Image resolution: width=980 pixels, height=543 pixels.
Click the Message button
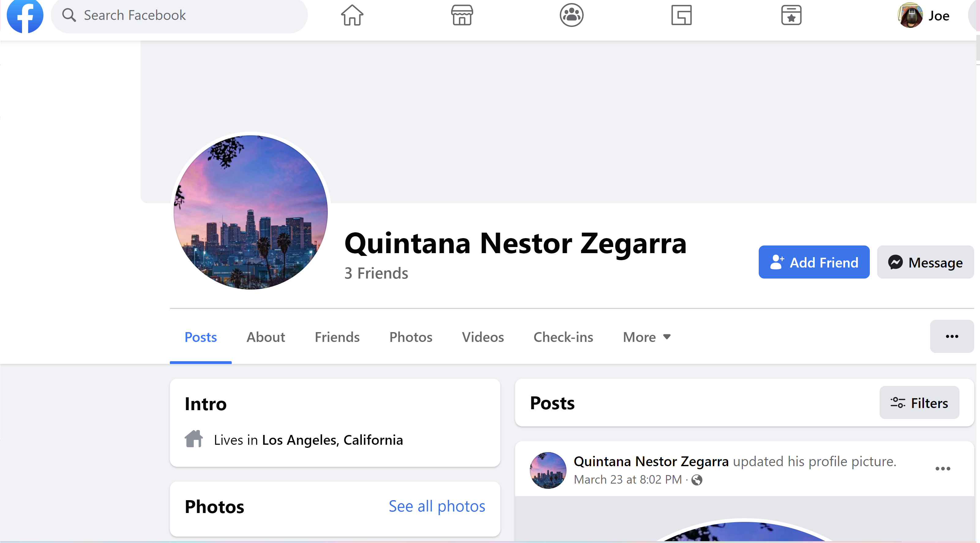pyautogui.click(x=925, y=262)
